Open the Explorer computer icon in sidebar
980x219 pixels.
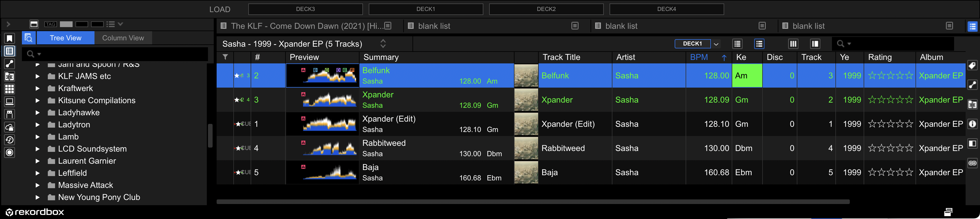10,102
